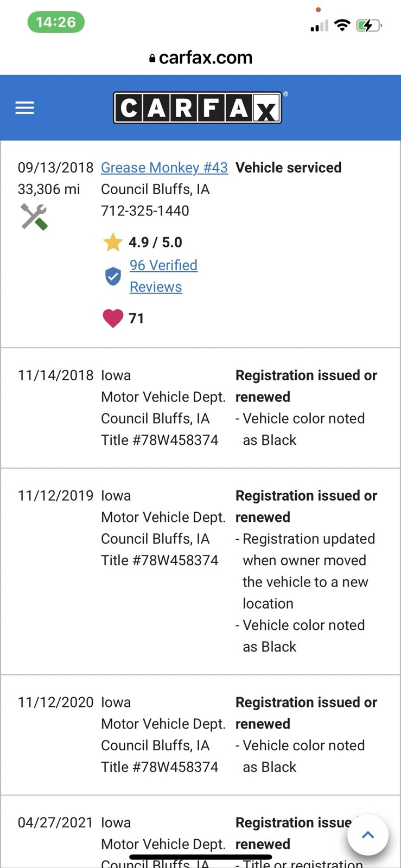Open the Grease Monkey #43 link
The width and height of the screenshot is (401, 868).
pos(164,168)
